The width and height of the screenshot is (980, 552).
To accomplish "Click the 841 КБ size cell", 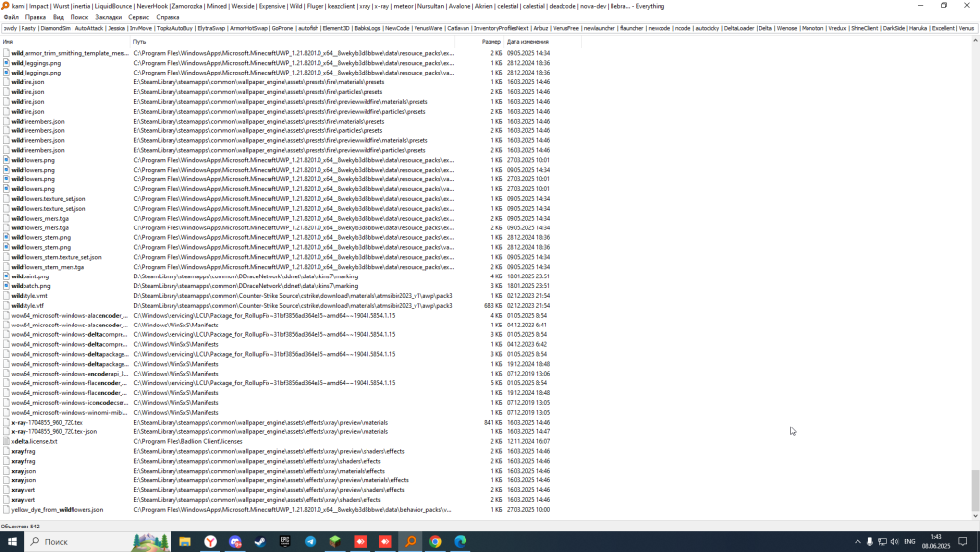I will tap(493, 422).
